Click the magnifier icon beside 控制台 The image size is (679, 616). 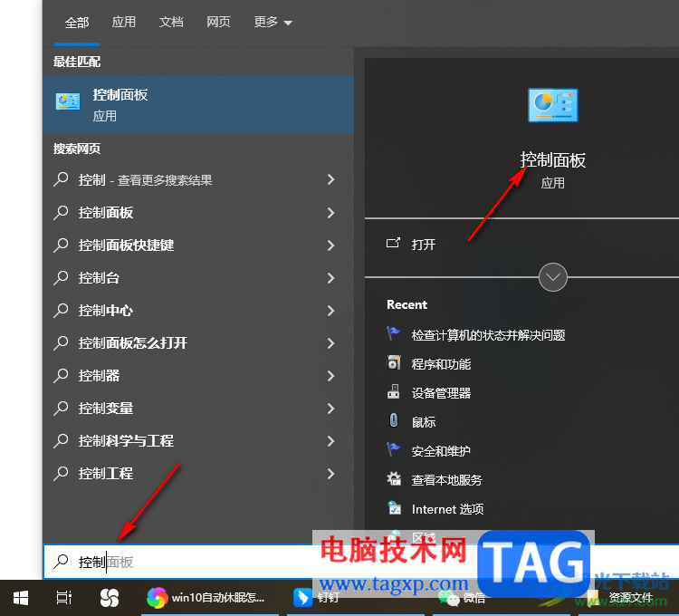(61, 278)
